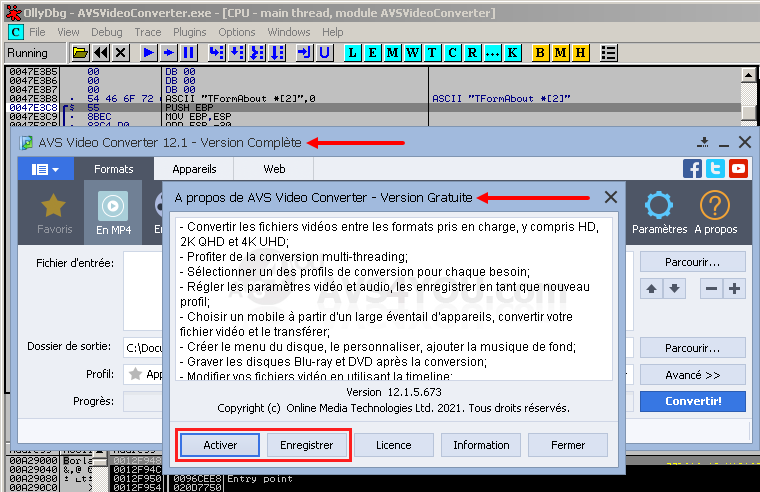Open AVS Twitter page icon

[715, 169]
